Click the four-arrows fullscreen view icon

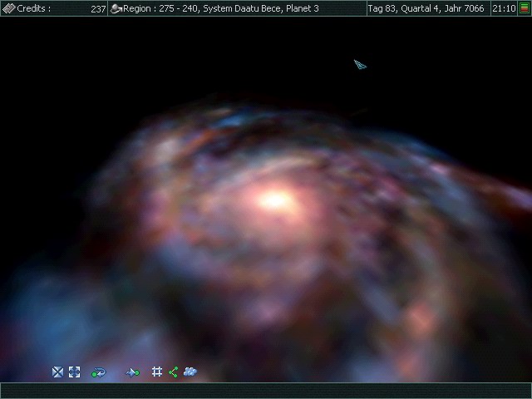[74, 372]
